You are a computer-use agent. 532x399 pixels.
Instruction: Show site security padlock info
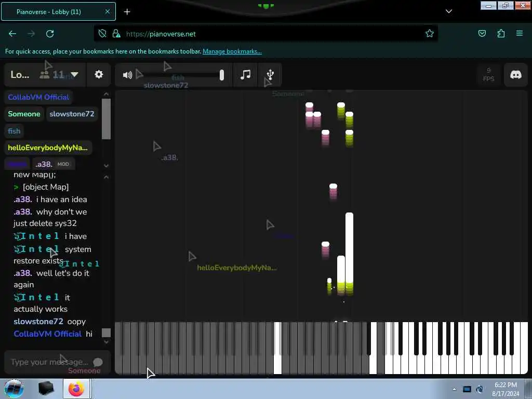[116, 34]
